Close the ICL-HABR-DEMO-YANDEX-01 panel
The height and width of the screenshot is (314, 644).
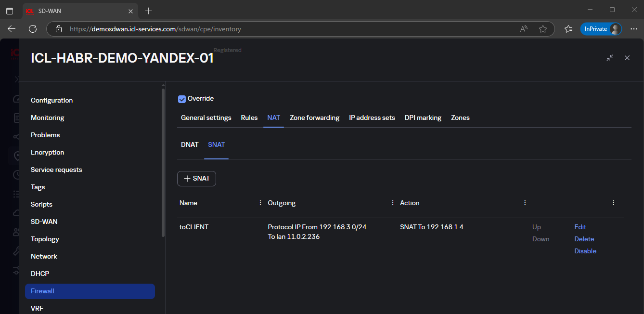(x=627, y=58)
